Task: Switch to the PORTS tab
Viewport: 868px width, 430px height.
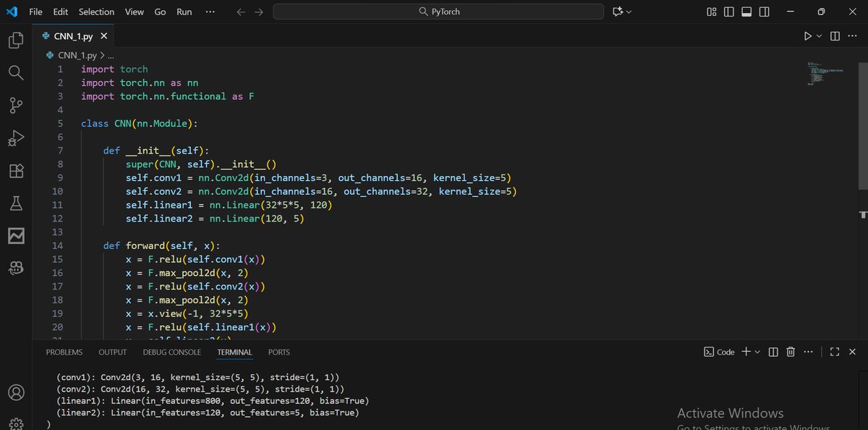Action: point(279,353)
